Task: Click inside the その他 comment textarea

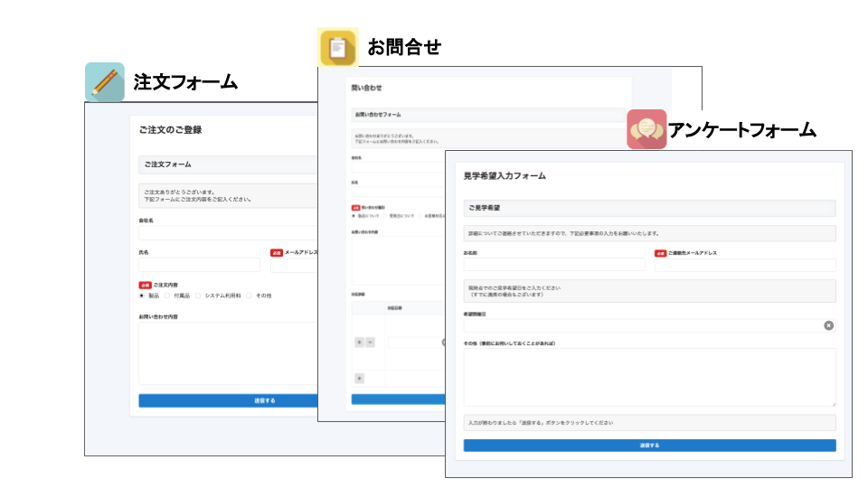Action: [649, 377]
